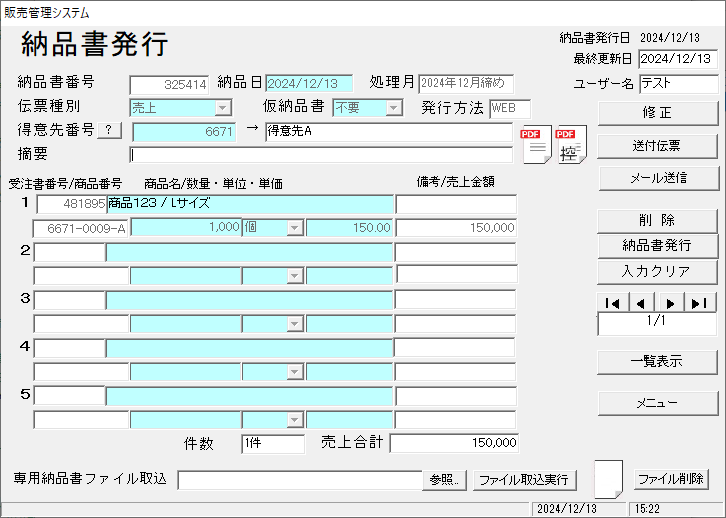Image resolution: width=726 pixels, height=518 pixels.
Task: Click the 発行方法 field showing WEB
Action: pos(510,108)
